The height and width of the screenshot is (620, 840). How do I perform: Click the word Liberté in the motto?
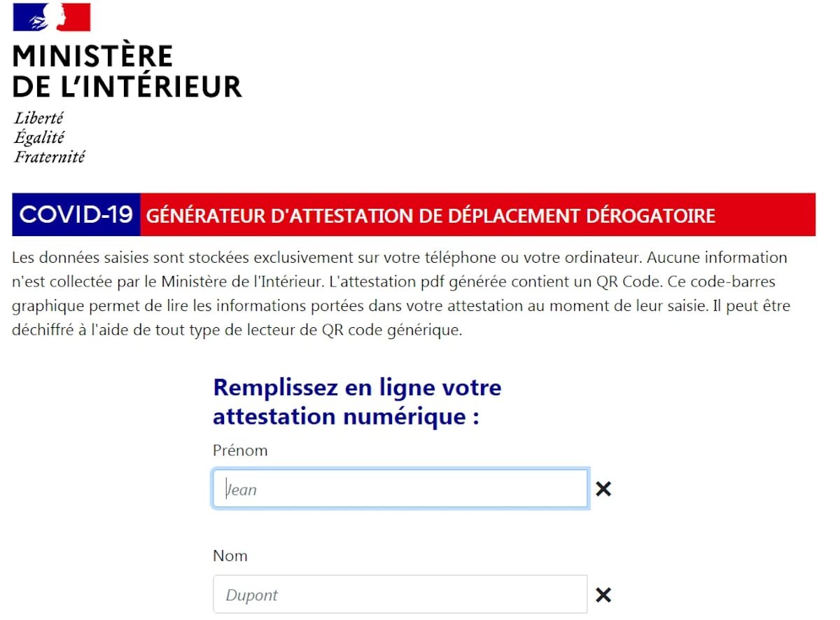38,118
